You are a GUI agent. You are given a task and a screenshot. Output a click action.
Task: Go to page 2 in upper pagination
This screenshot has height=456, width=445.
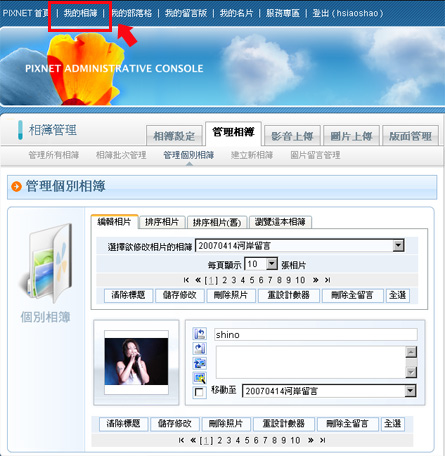225,280
